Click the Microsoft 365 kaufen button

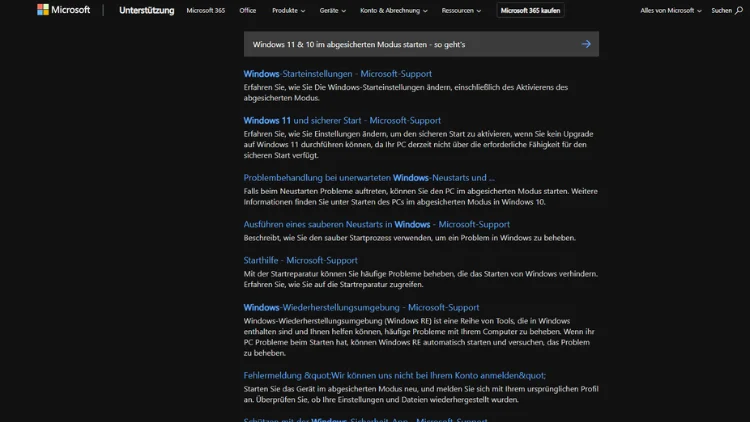(530, 10)
